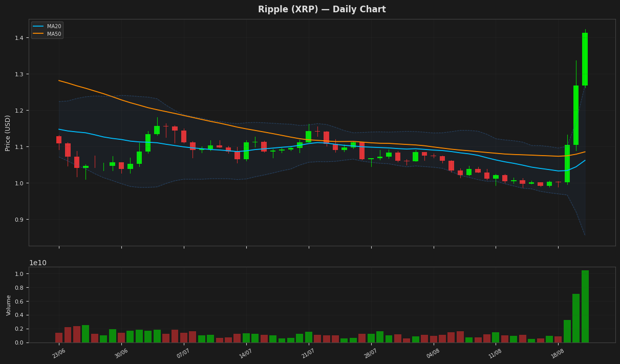Image resolution: width=620 pixels, height=364 pixels.
Task: Select the 1.1 price axis tick
Action: (20, 147)
